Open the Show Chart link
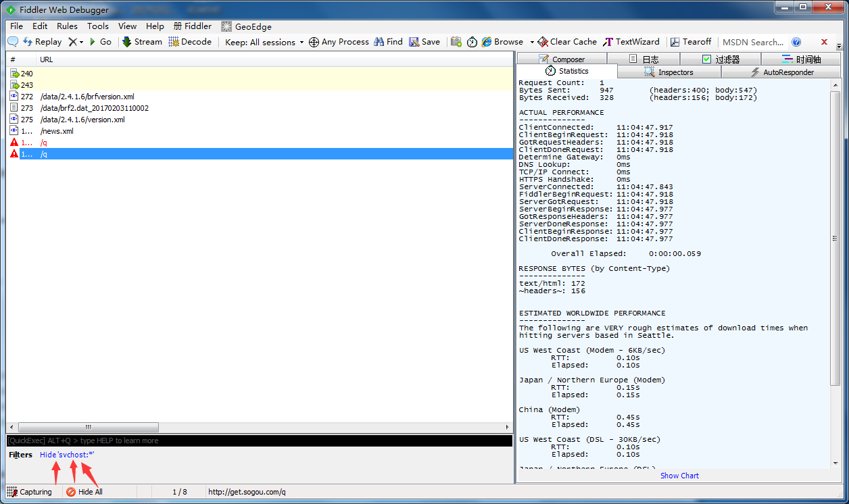The width and height of the screenshot is (849, 504). pos(679,476)
